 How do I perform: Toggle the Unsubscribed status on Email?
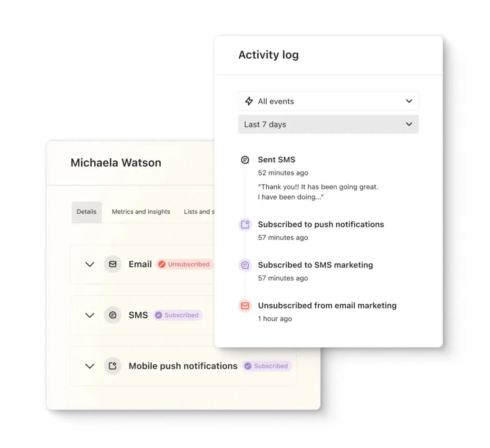(184, 264)
